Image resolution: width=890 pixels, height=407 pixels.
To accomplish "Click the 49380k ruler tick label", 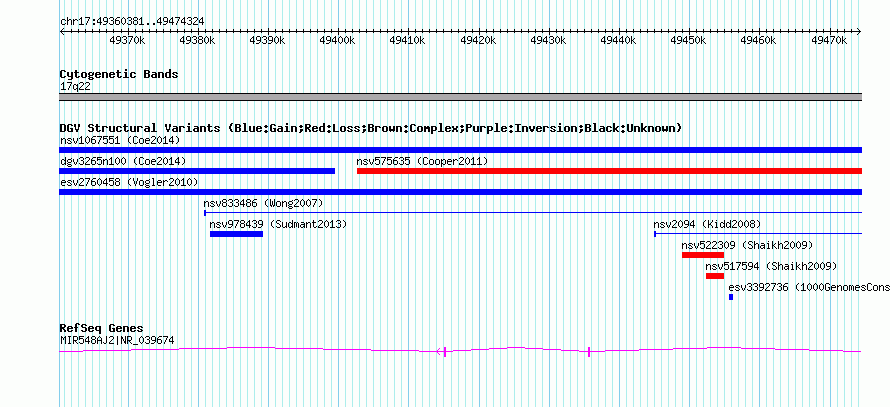I will point(198,40).
